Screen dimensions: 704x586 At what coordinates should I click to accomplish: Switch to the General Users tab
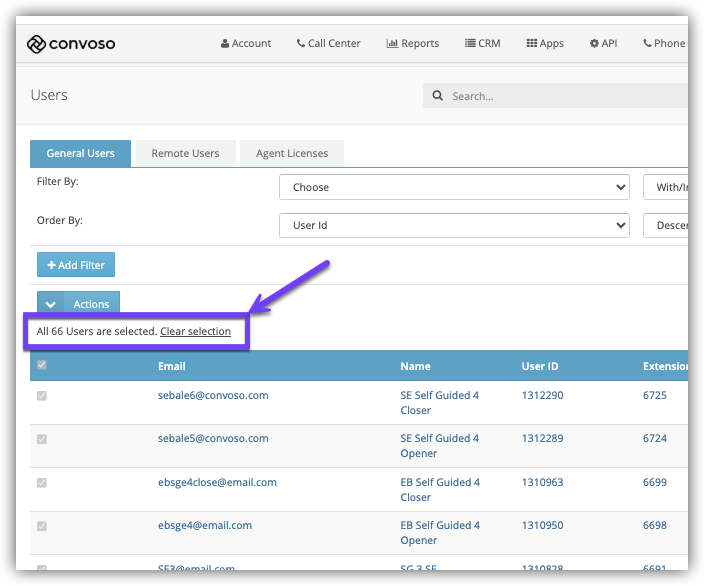tap(80, 153)
